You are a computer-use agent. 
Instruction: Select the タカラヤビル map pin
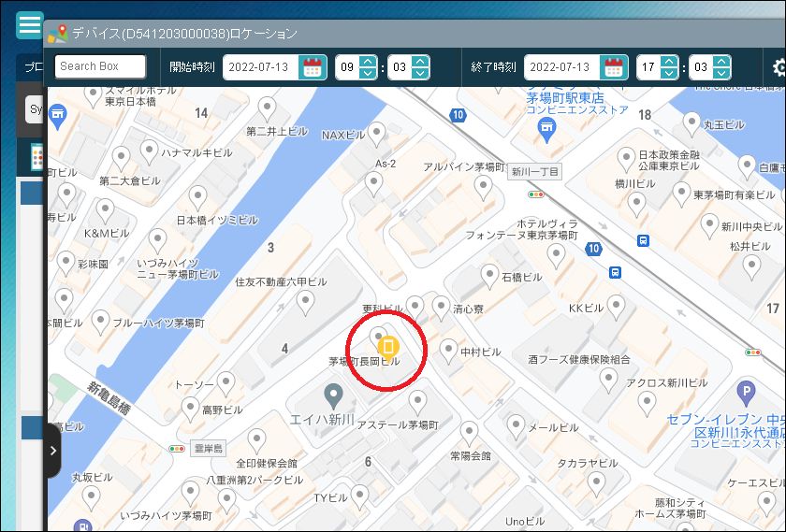point(596,485)
